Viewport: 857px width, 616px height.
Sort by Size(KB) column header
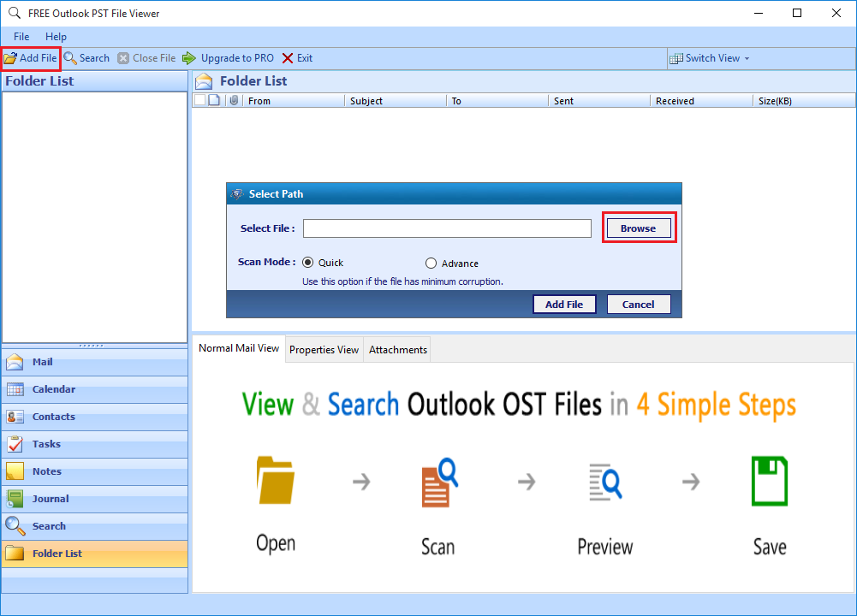[804, 101]
